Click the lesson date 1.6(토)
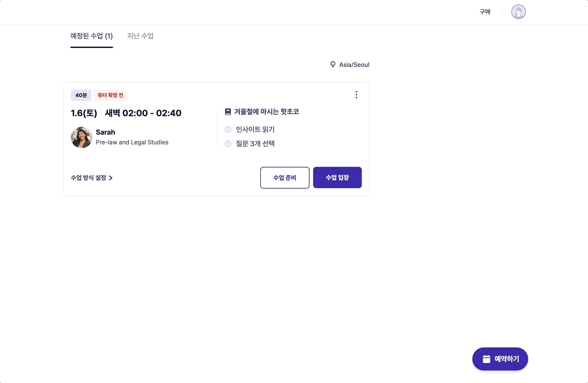 pos(84,113)
